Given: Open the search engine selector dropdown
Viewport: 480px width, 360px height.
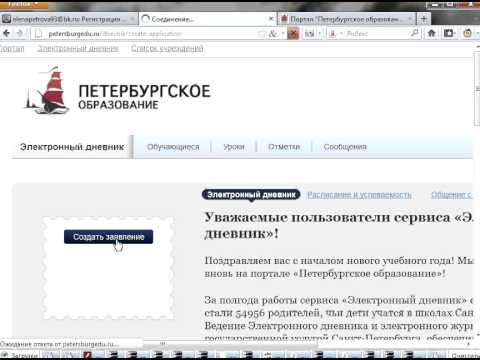Looking at the screenshot, I should coord(335,33).
